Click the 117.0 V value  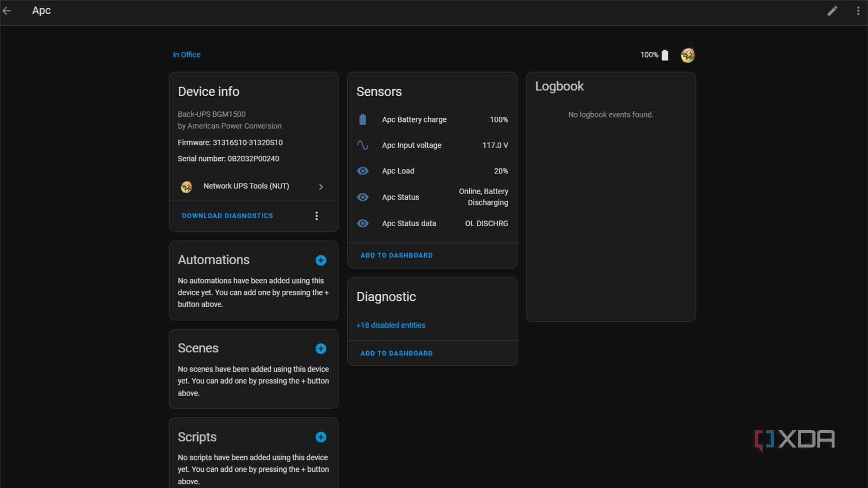(x=495, y=145)
